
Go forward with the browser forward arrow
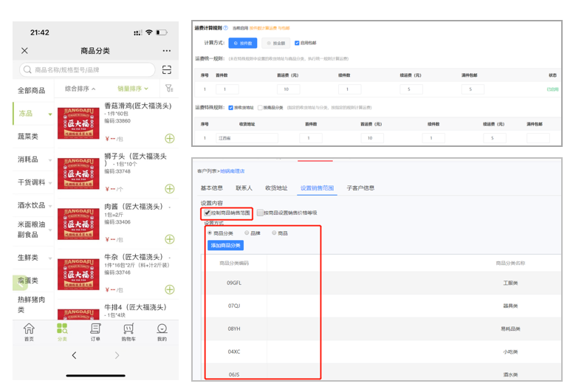[x=117, y=355]
